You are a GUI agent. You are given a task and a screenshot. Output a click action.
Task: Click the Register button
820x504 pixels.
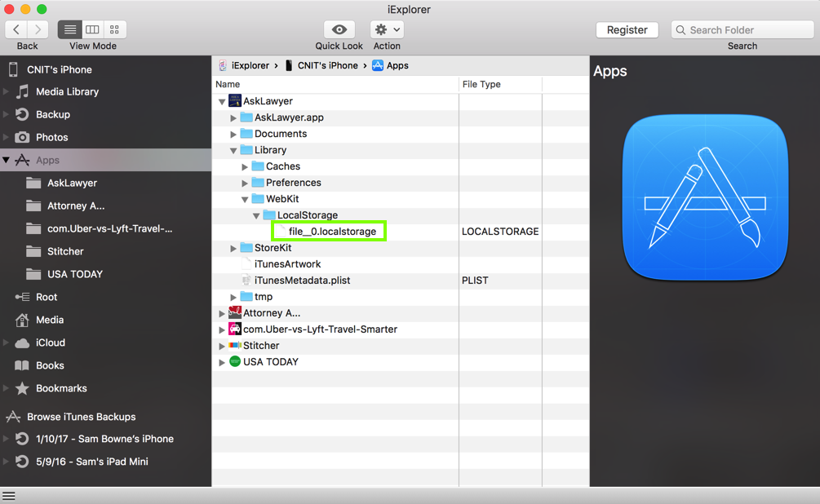627,30
